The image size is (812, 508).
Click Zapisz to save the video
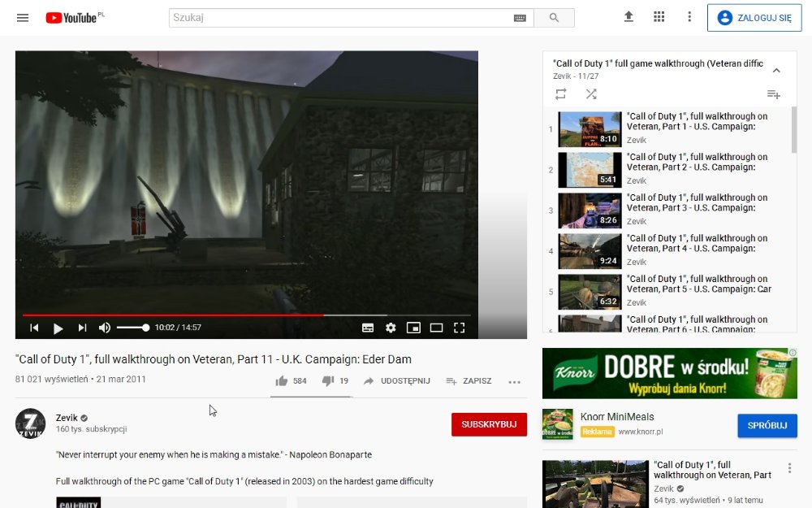click(x=469, y=381)
